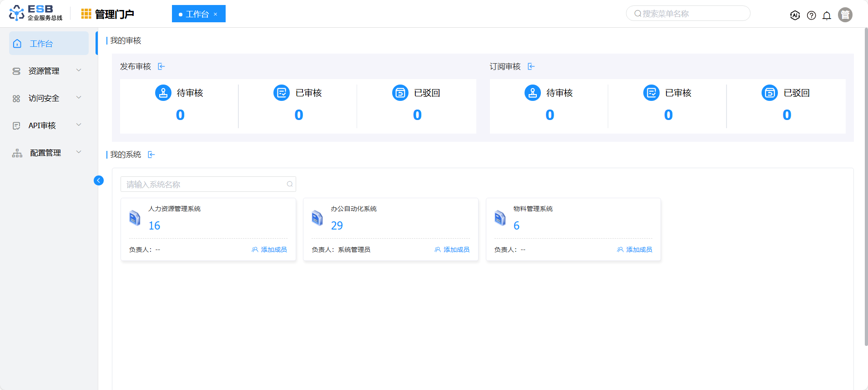
Task: Focus the 请输入系统名称 search box
Action: coord(205,185)
